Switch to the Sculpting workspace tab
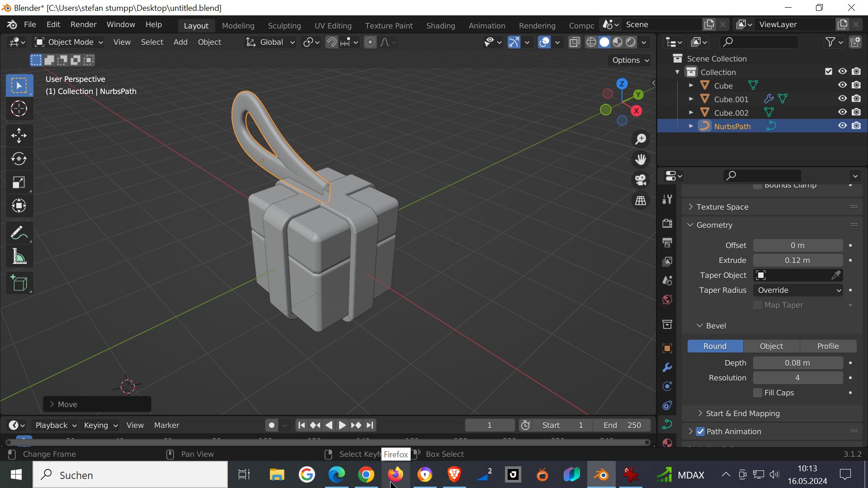 click(x=284, y=26)
